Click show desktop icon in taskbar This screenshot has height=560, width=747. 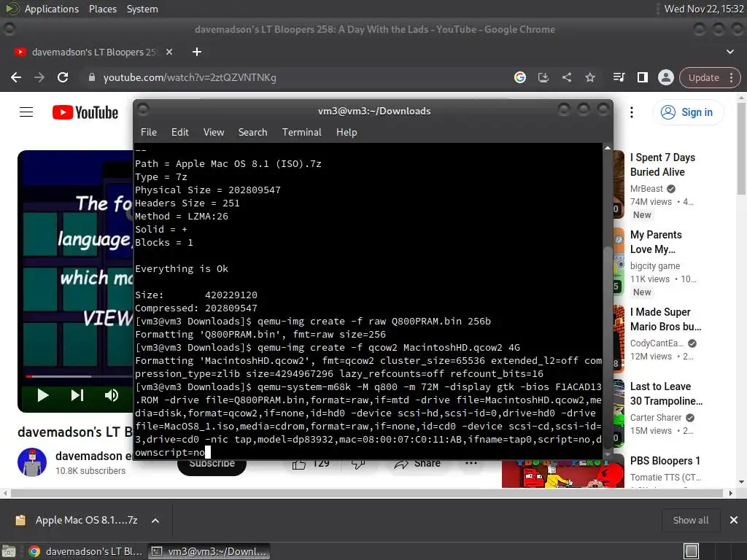click(9, 551)
